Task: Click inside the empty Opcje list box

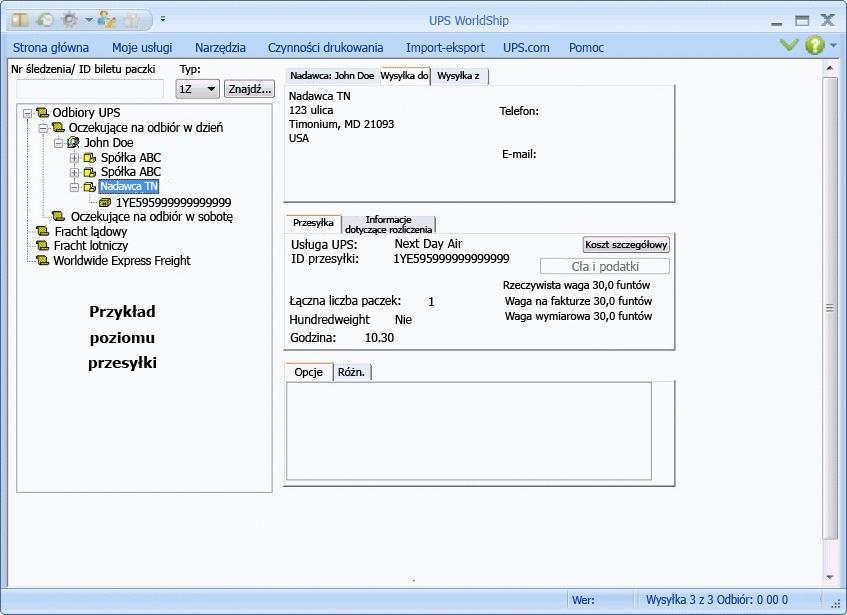Action: pyautogui.click(x=468, y=431)
